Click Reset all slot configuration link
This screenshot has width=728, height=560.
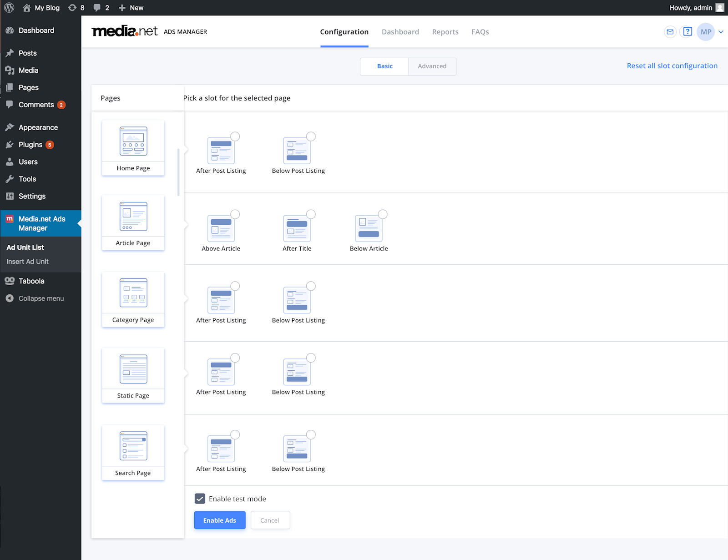coord(672,66)
